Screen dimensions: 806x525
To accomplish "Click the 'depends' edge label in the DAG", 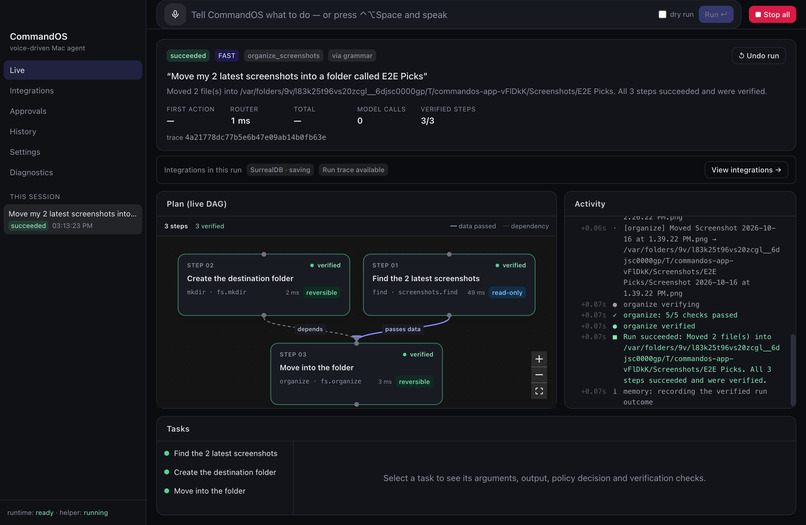I will [310, 329].
